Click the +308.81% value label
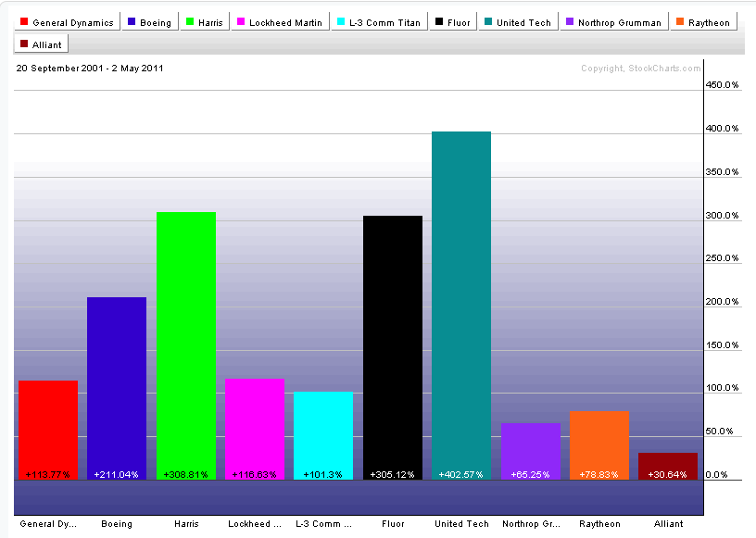This screenshot has width=756, height=538. [185, 474]
